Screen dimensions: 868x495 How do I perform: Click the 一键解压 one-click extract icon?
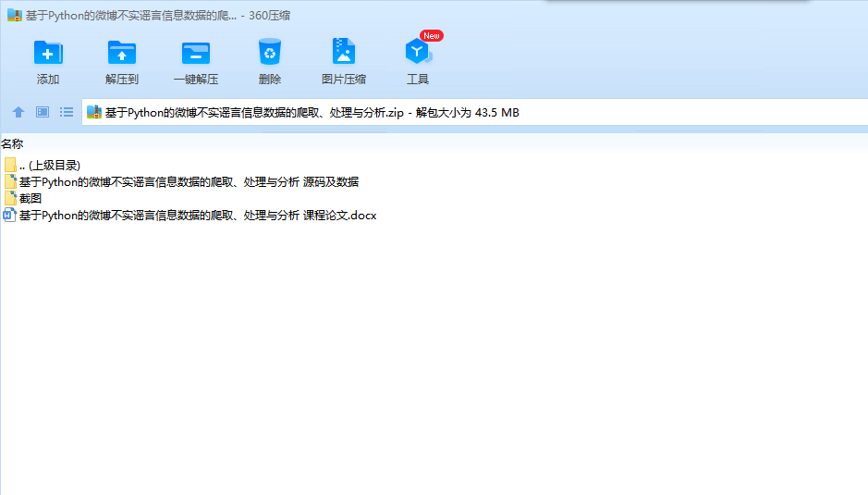(196, 54)
